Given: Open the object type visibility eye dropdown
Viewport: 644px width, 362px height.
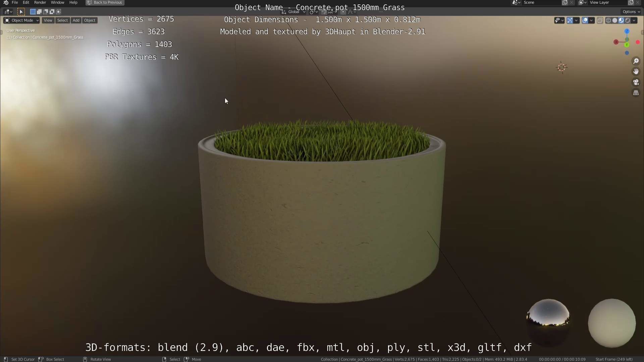Looking at the screenshot, I should click(x=559, y=20).
